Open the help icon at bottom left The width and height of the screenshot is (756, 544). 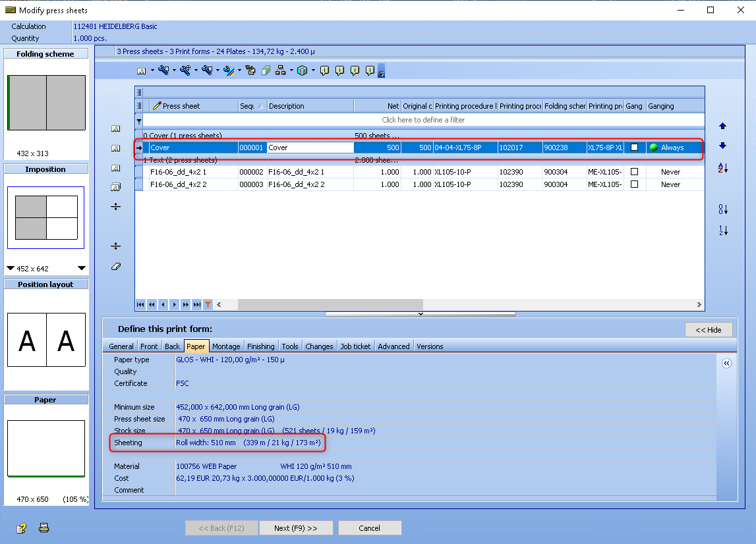21,528
